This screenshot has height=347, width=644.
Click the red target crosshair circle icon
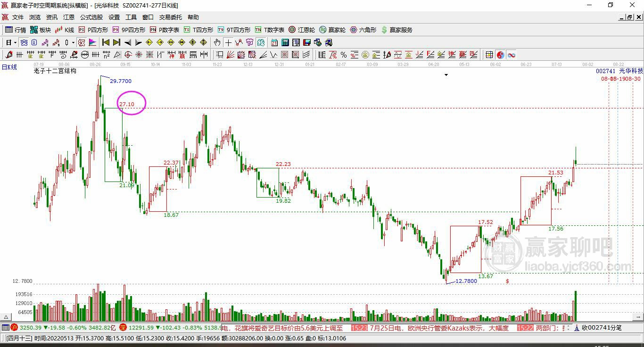128,55
